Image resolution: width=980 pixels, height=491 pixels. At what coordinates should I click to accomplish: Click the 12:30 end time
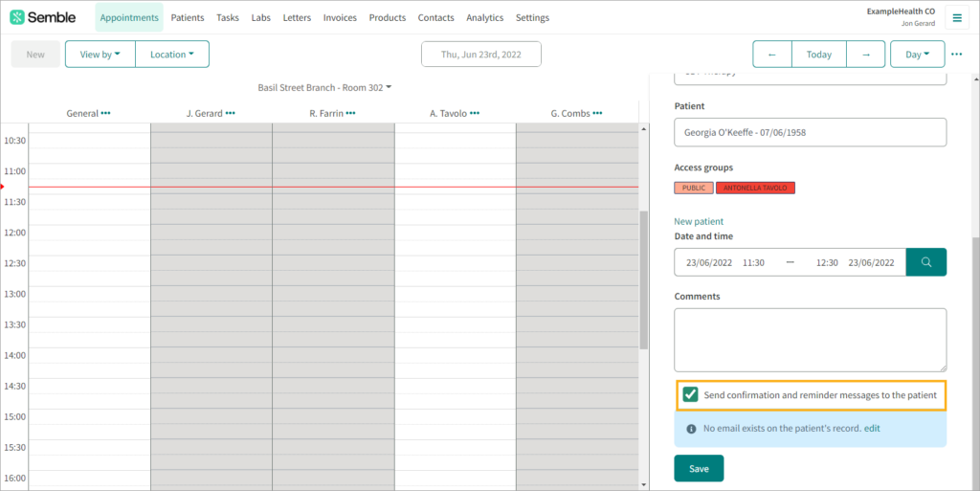click(x=827, y=263)
